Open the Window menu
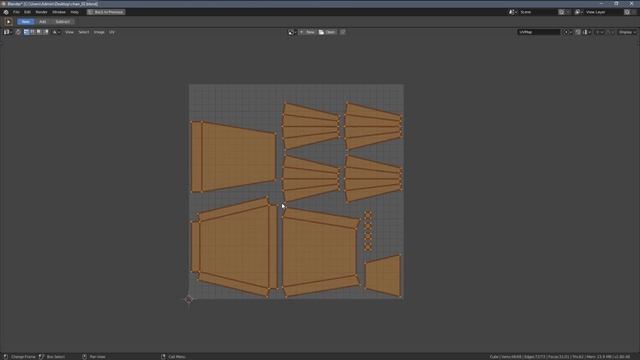Viewport: 640px width, 360px height. coord(59,12)
